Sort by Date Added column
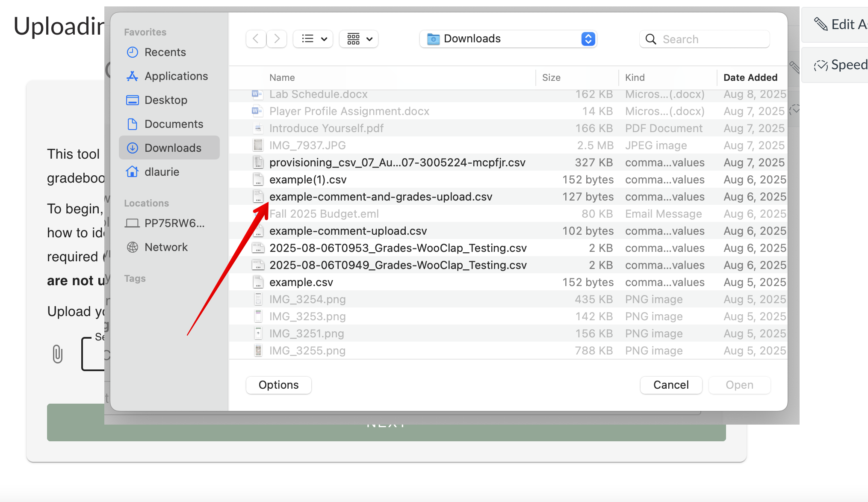The height and width of the screenshot is (502, 868). click(x=750, y=77)
